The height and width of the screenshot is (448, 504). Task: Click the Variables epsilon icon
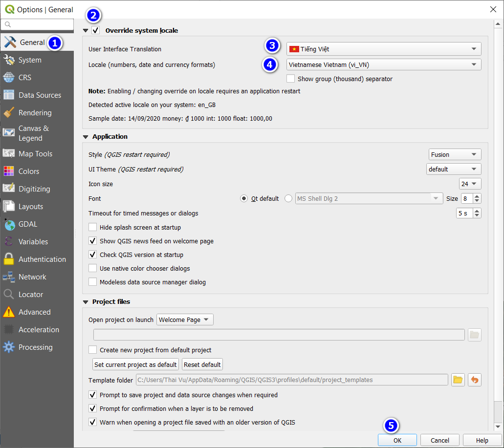pos(9,241)
